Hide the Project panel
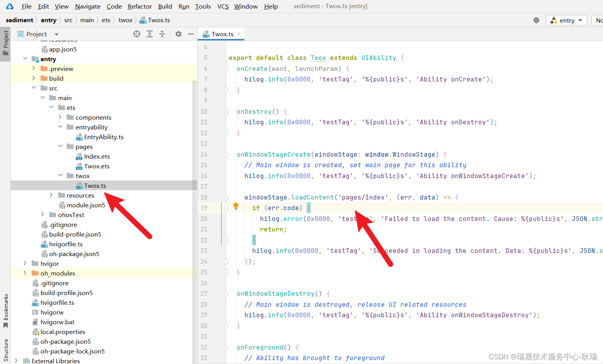 (191, 34)
